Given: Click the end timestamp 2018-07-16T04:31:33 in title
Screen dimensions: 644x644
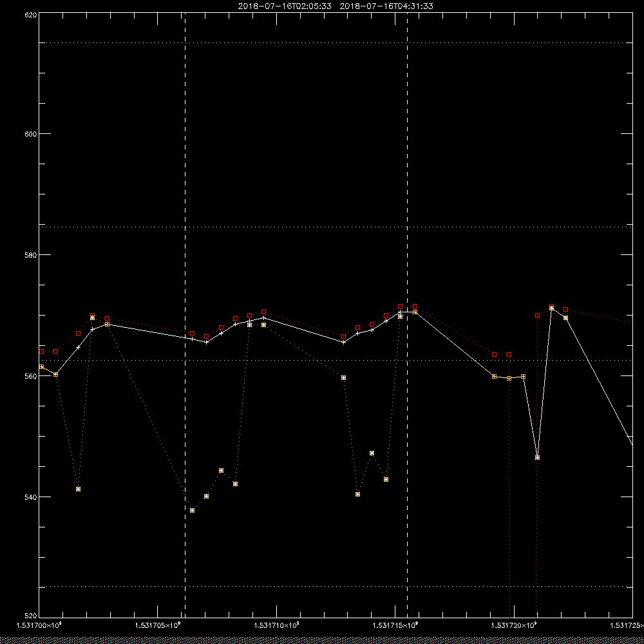Looking at the screenshot, I should pyautogui.click(x=386, y=6).
